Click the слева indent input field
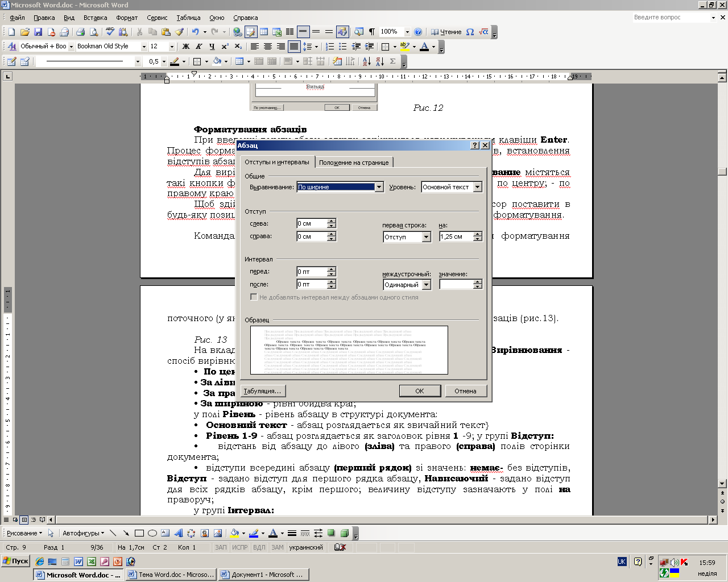The height and width of the screenshot is (582, 728). 312,223
